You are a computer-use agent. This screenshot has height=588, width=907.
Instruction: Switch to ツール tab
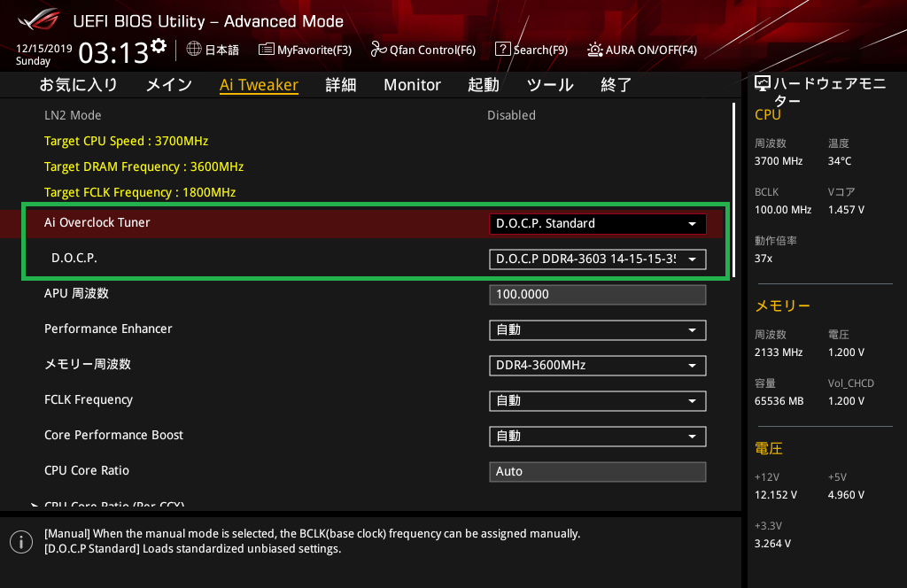point(550,85)
